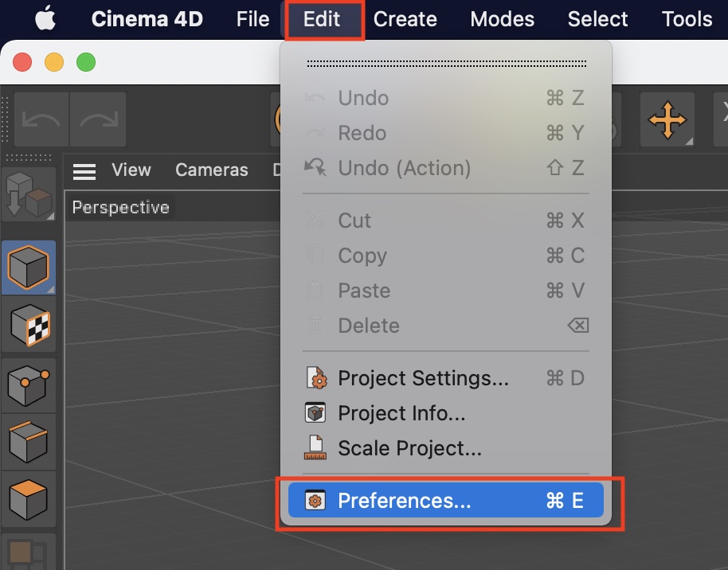The image size is (728, 570).
Task: Click the tear-off strip atop Edit menu
Action: coord(446,63)
